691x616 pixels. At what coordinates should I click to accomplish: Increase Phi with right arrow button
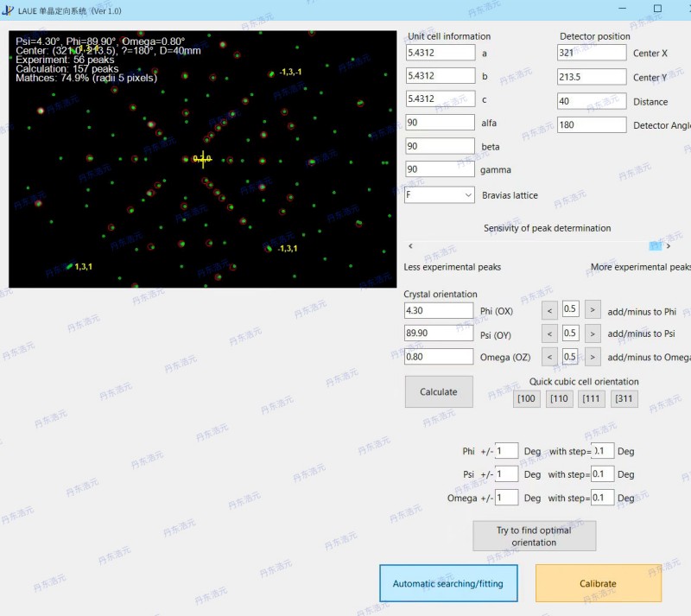tap(592, 310)
